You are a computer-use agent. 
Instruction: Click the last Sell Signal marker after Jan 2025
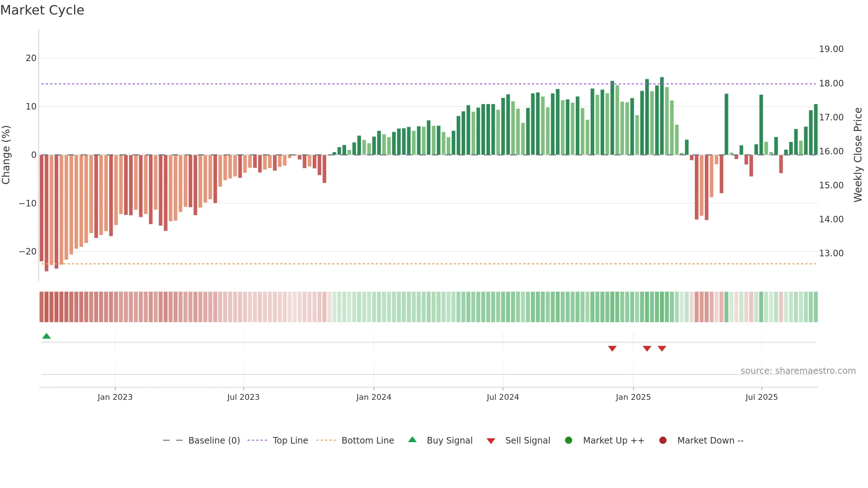662,348
